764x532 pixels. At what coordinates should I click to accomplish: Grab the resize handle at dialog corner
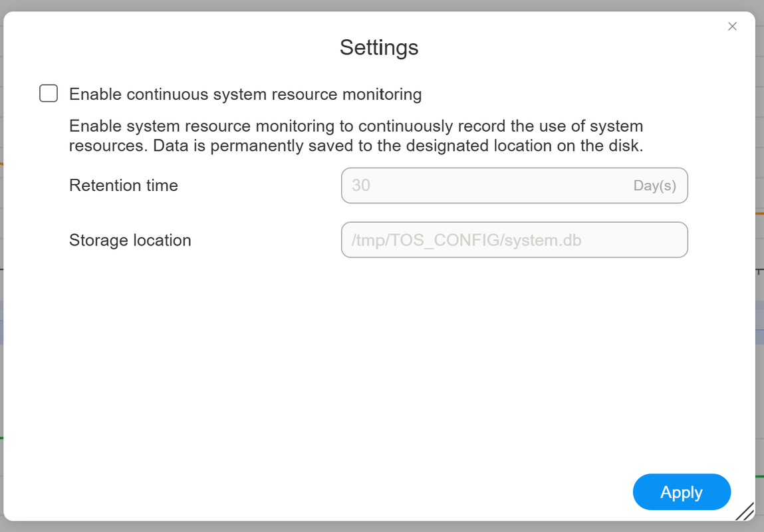click(745, 511)
